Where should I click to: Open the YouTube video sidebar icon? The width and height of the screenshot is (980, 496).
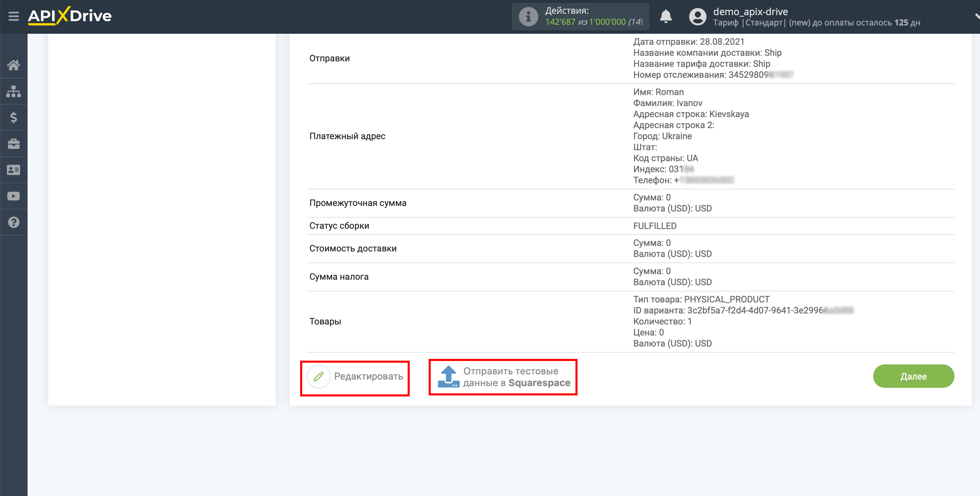point(14,196)
